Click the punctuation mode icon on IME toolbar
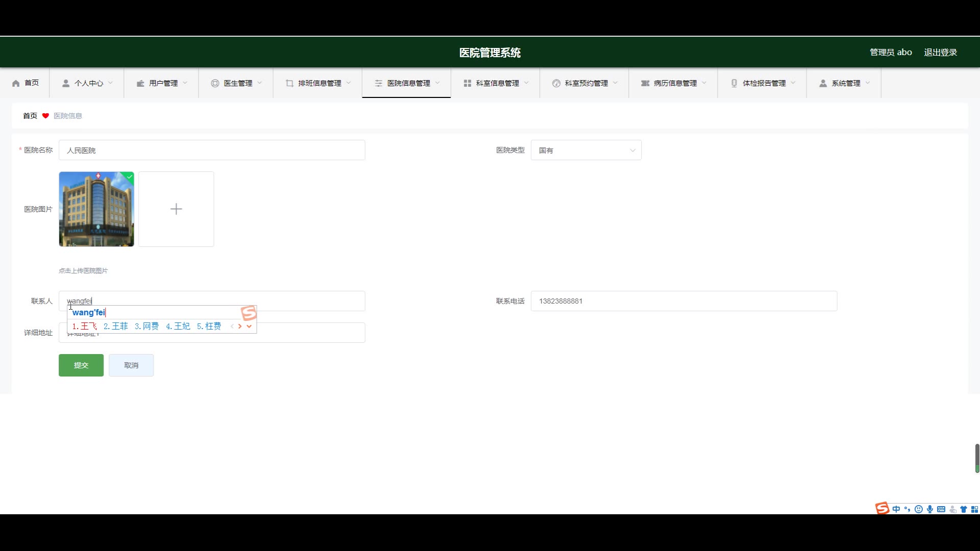980x551 pixels. click(x=907, y=509)
